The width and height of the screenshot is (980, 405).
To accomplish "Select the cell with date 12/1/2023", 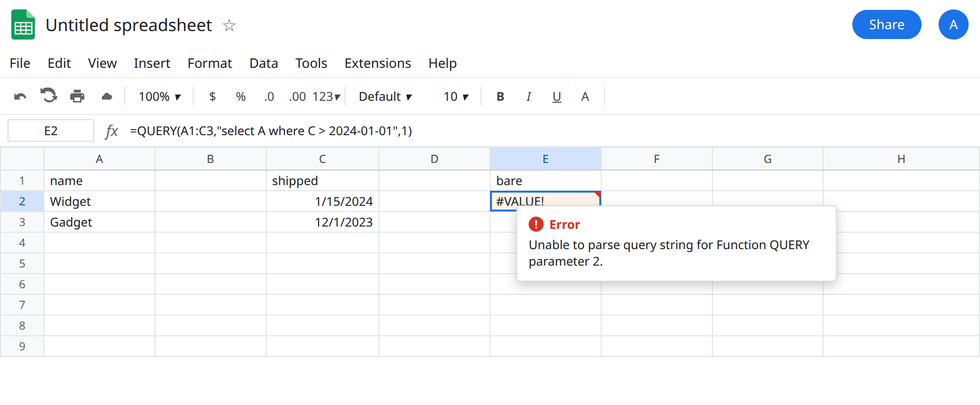I will pyautogui.click(x=322, y=222).
